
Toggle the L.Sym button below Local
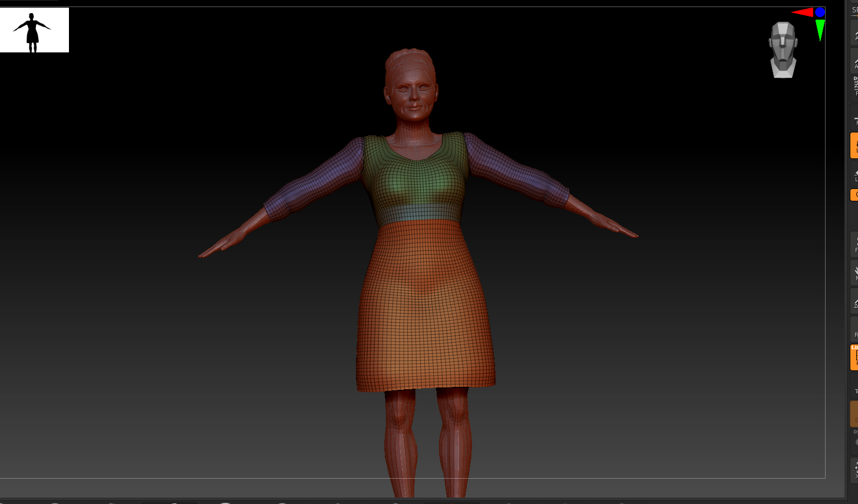854,174
